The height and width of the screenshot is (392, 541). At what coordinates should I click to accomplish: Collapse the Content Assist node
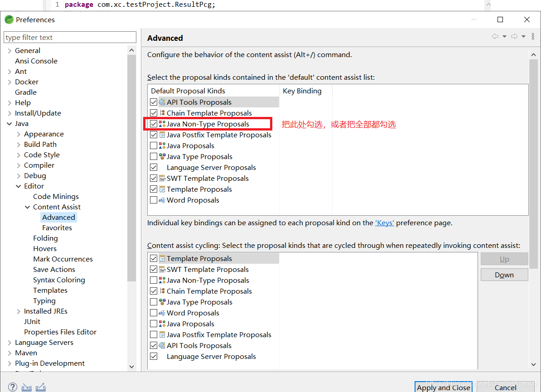(x=27, y=207)
